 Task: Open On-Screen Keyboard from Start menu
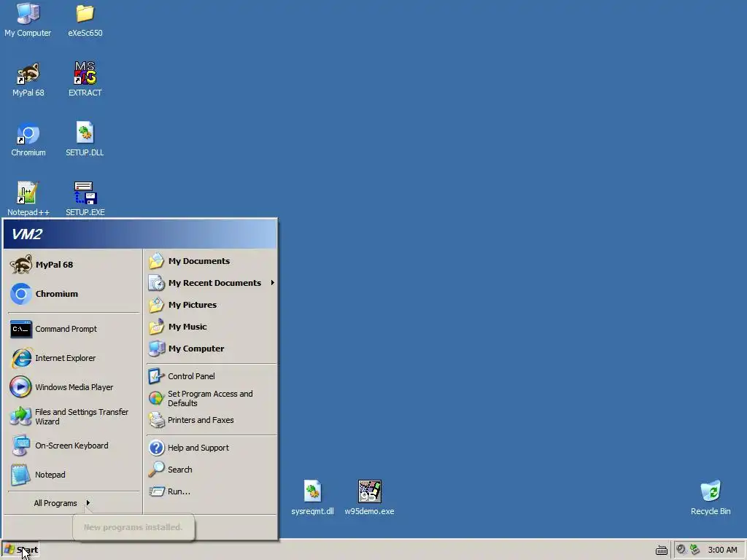(x=74, y=446)
